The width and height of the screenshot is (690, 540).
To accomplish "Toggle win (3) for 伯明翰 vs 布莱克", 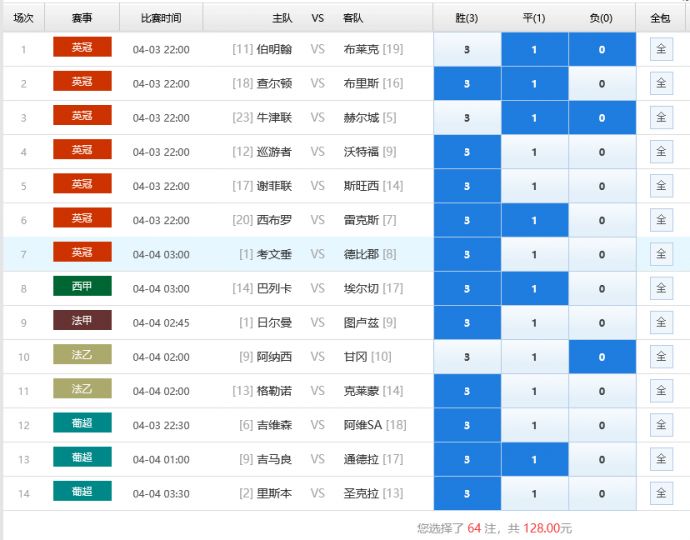I will click(467, 50).
